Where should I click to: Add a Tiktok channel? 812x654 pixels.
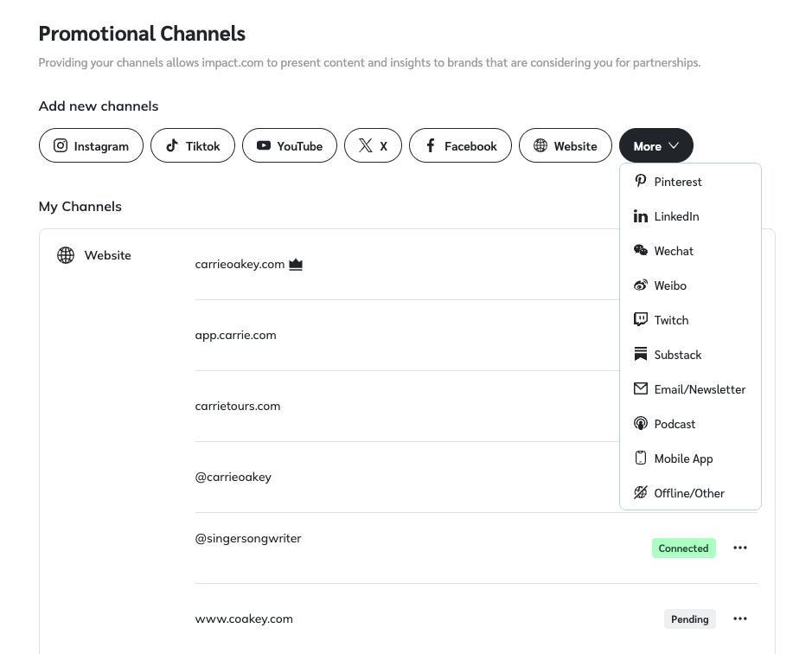193,146
